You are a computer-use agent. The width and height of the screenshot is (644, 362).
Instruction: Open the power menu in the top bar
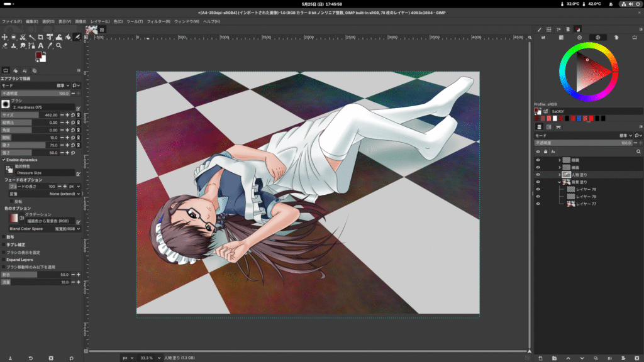tap(638, 4)
